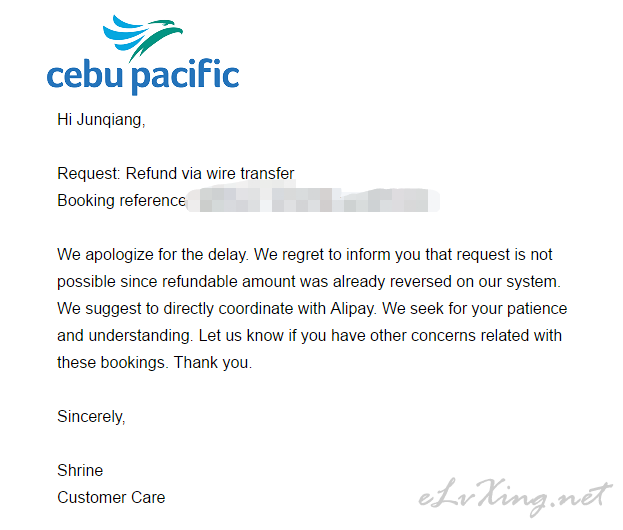Click 'and understanding' at line start
Viewport: 623px width, 530px height.
[x=125, y=336]
